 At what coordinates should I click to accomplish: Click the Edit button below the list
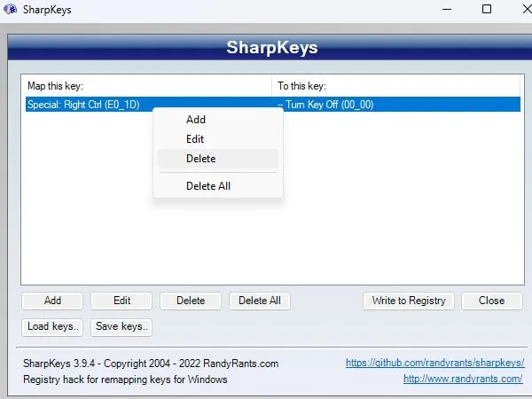(x=121, y=301)
